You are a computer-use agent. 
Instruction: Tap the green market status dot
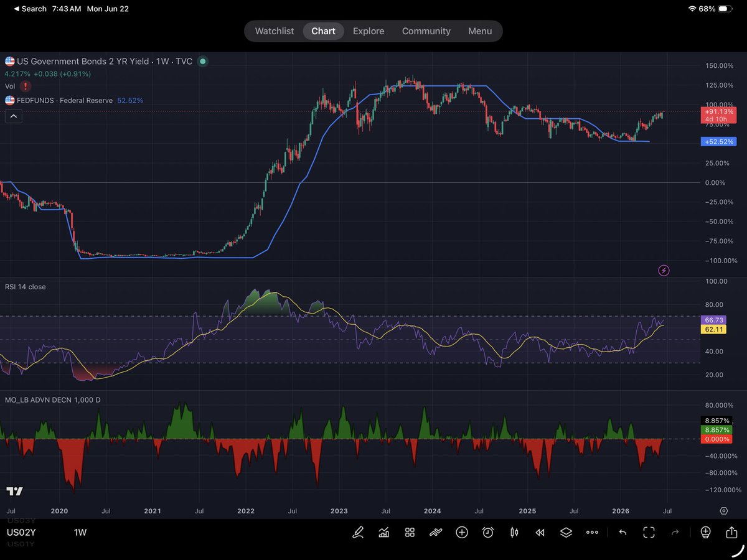[x=203, y=61]
